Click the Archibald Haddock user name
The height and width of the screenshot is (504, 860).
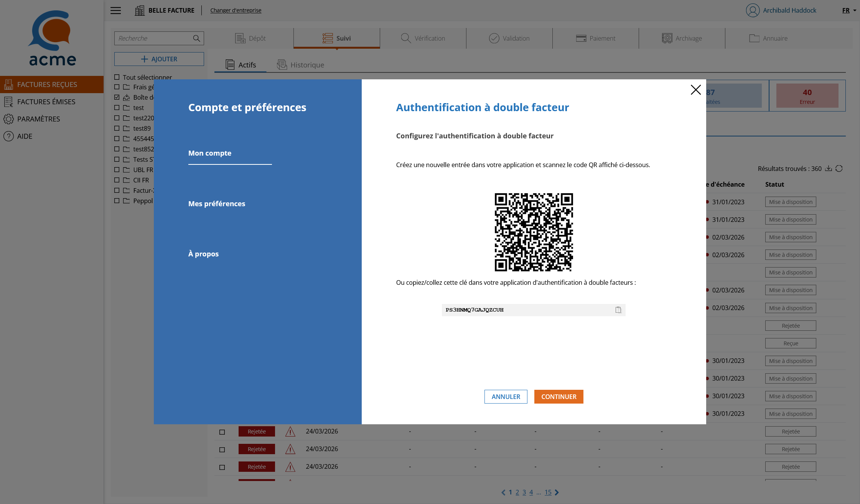pos(789,10)
